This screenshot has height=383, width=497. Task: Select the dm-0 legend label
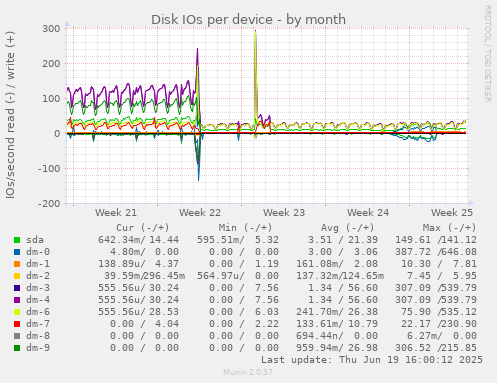click(38, 252)
